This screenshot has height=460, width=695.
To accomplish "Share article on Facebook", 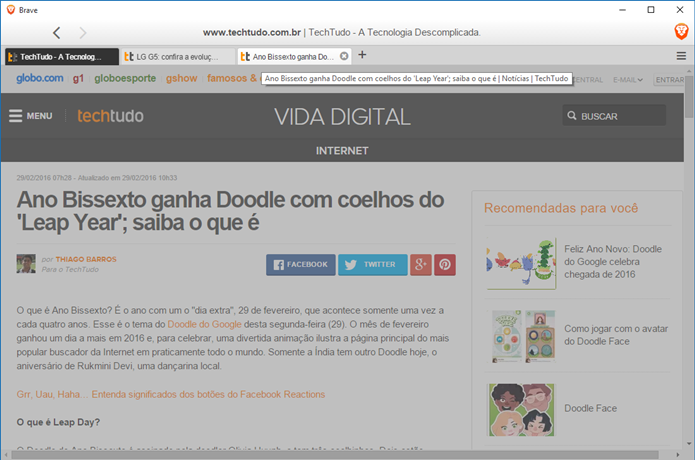I will pyautogui.click(x=301, y=265).
